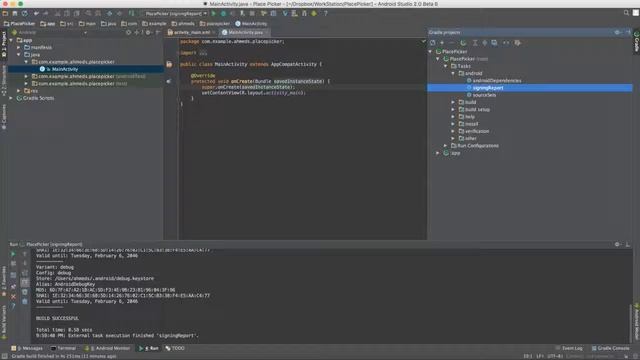
Task: Synchronize project using toolbar sync icon
Action: point(25,13)
